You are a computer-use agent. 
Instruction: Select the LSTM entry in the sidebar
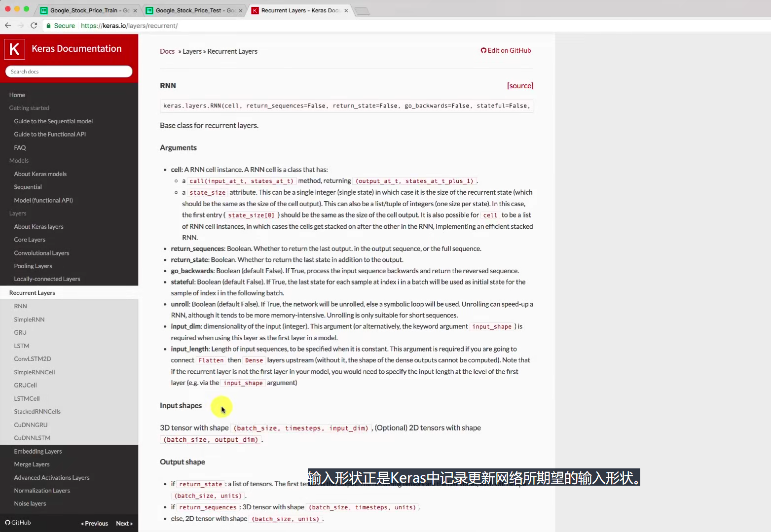click(x=21, y=346)
